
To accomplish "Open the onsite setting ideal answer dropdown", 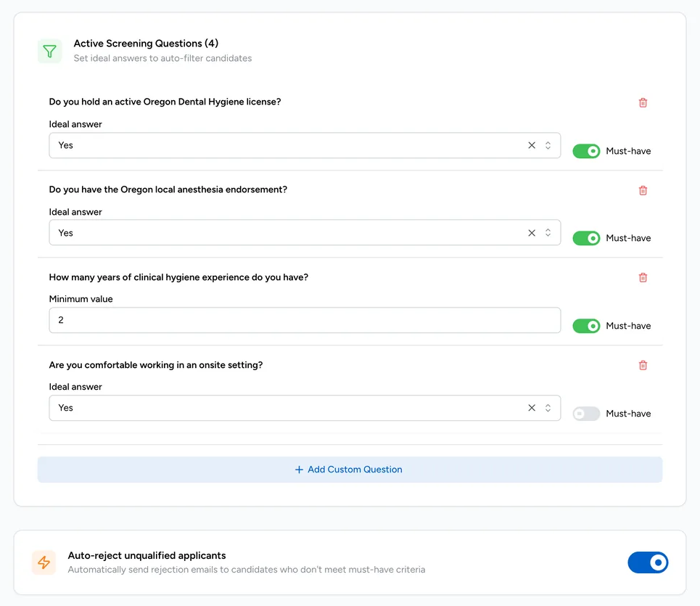I will 548,408.
